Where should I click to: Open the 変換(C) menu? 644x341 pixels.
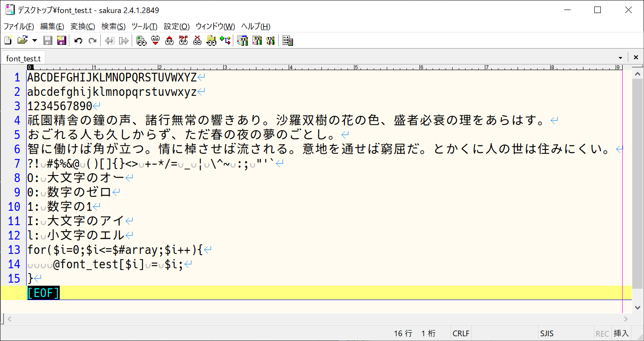[83, 26]
